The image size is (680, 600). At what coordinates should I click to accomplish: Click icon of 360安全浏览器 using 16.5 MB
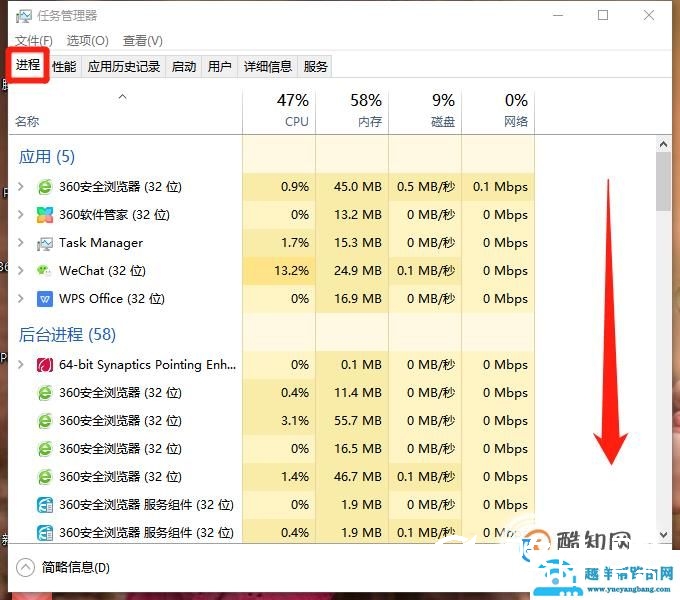pos(45,449)
